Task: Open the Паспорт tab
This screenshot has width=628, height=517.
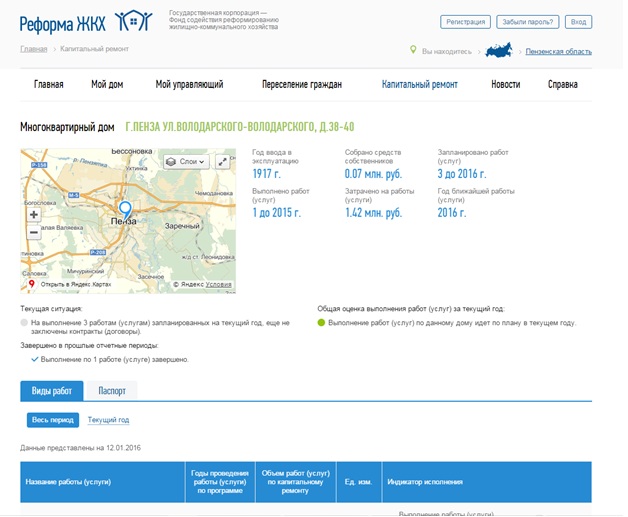Action: 111,391
